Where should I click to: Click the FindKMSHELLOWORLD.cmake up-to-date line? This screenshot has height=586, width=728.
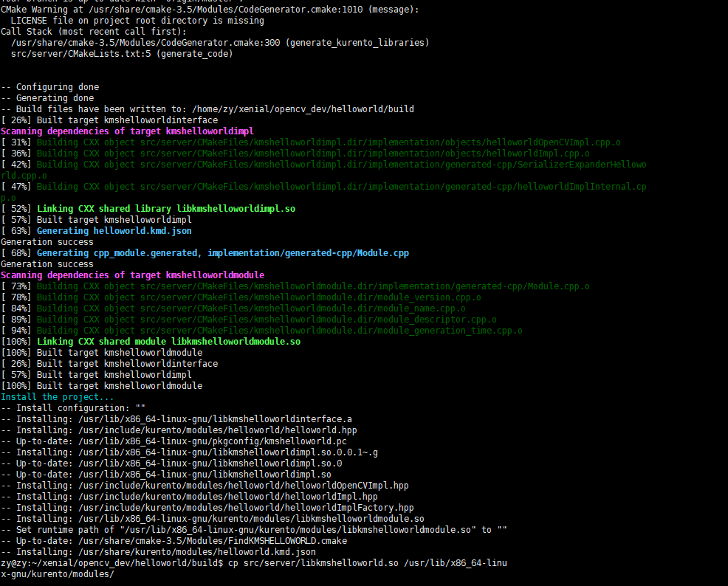[x=174, y=541]
